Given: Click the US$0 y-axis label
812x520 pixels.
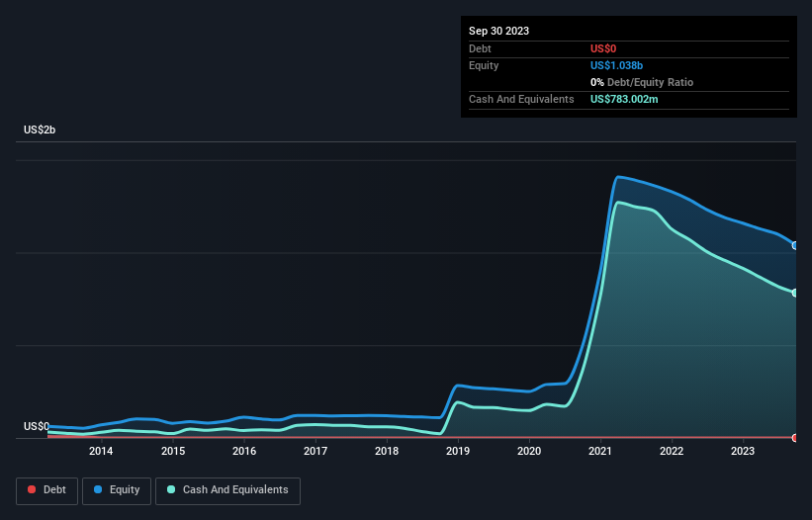Looking at the screenshot, I should point(37,426).
